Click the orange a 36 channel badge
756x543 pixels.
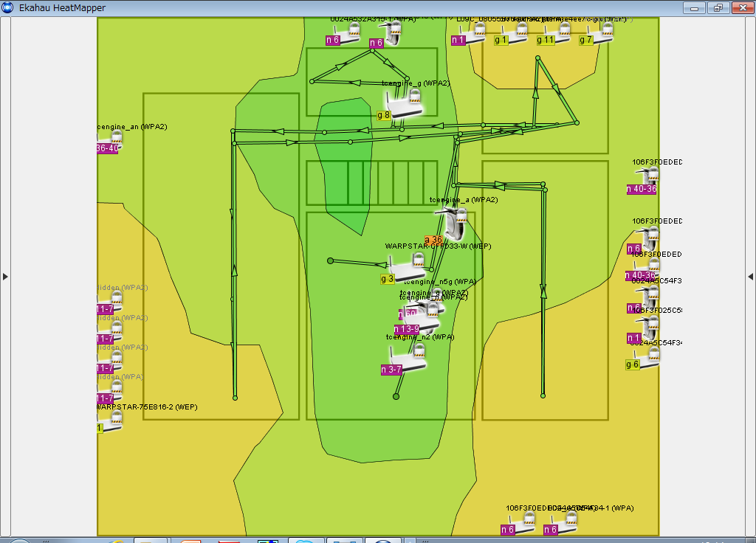[x=433, y=240]
